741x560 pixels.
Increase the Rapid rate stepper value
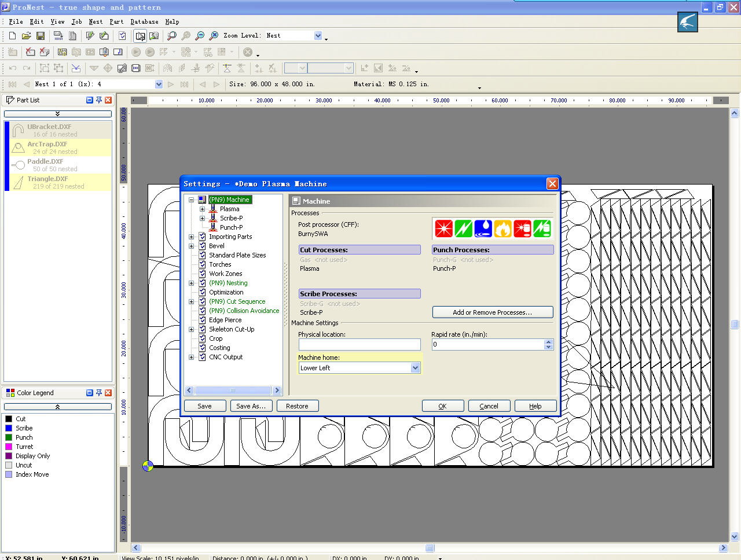[x=549, y=342]
